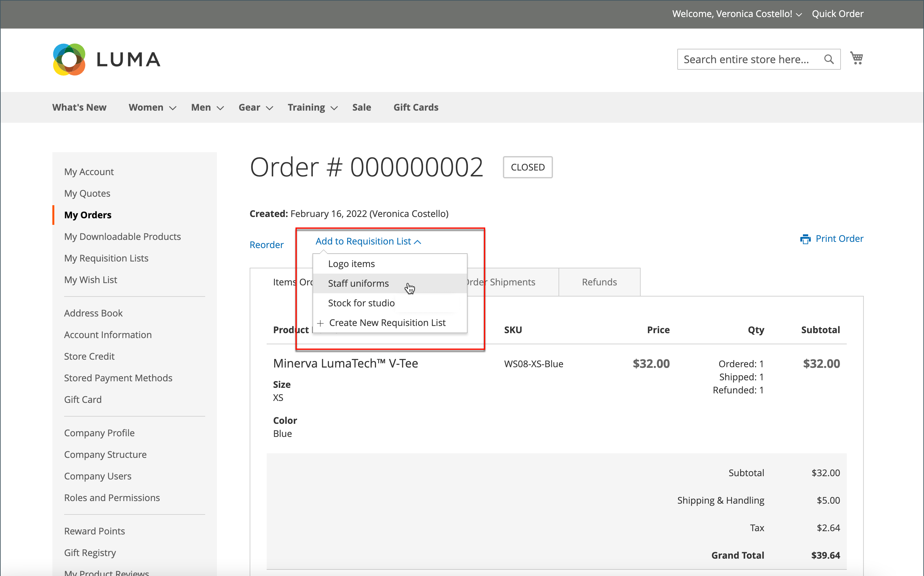The width and height of the screenshot is (924, 576).
Task: Open the Training category dropdown
Action: pos(312,107)
